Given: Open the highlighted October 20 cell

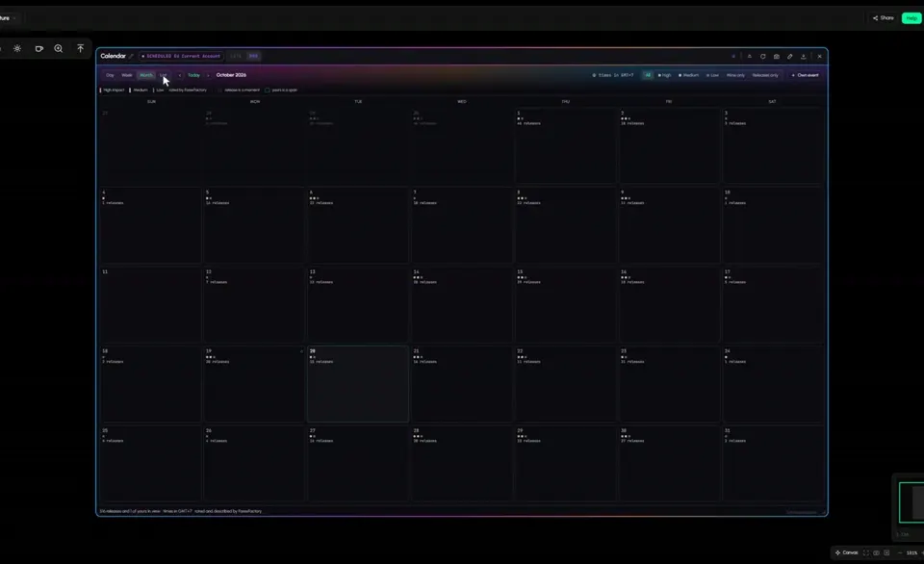Looking at the screenshot, I should tap(358, 384).
